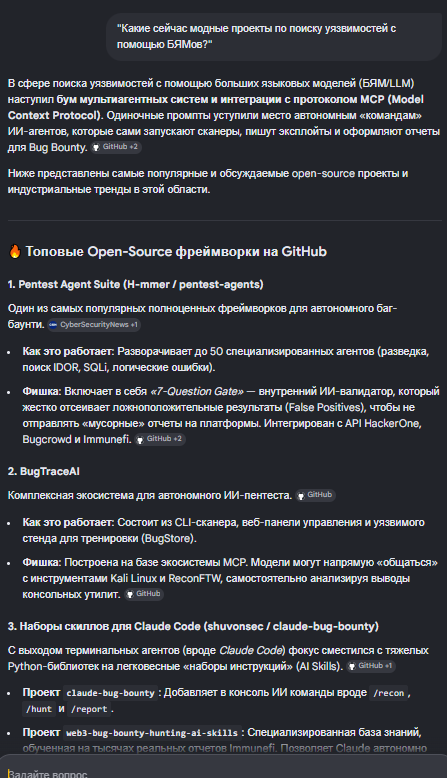Click the web3-bug-bounty-hunting-ai-skills code label
The image size is (447, 778).
pos(152,733)
